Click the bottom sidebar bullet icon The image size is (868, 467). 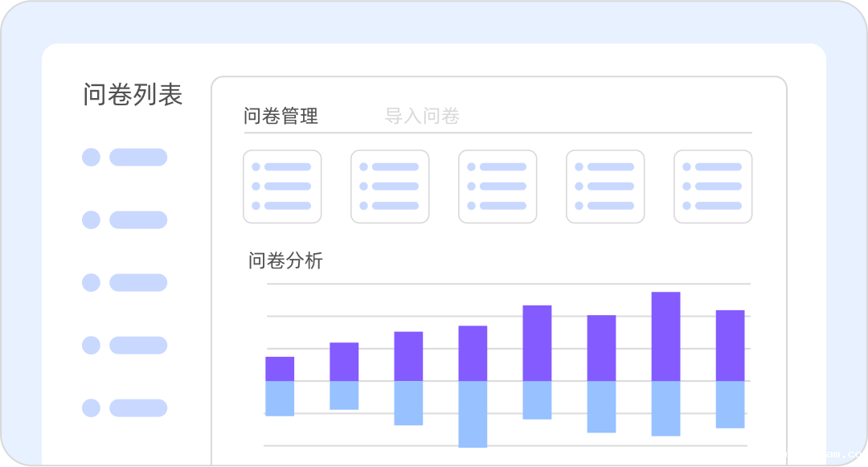(x=89, y=408)
